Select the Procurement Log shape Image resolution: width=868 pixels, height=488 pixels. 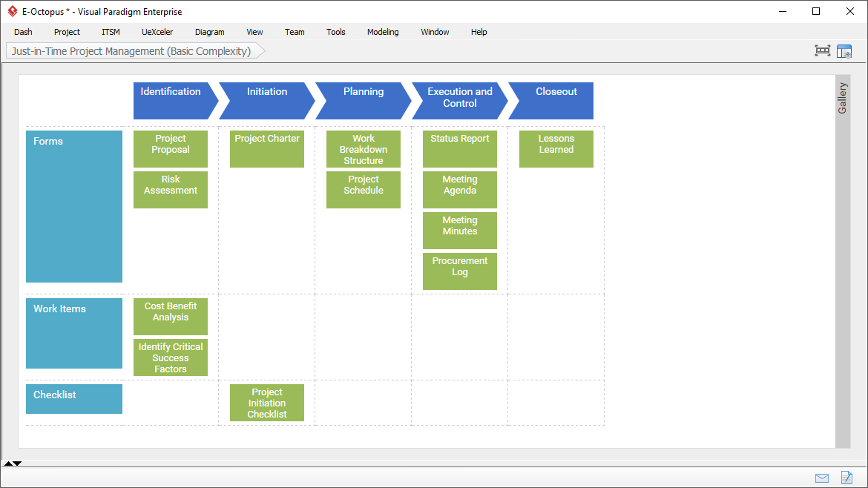click(459, 271)
